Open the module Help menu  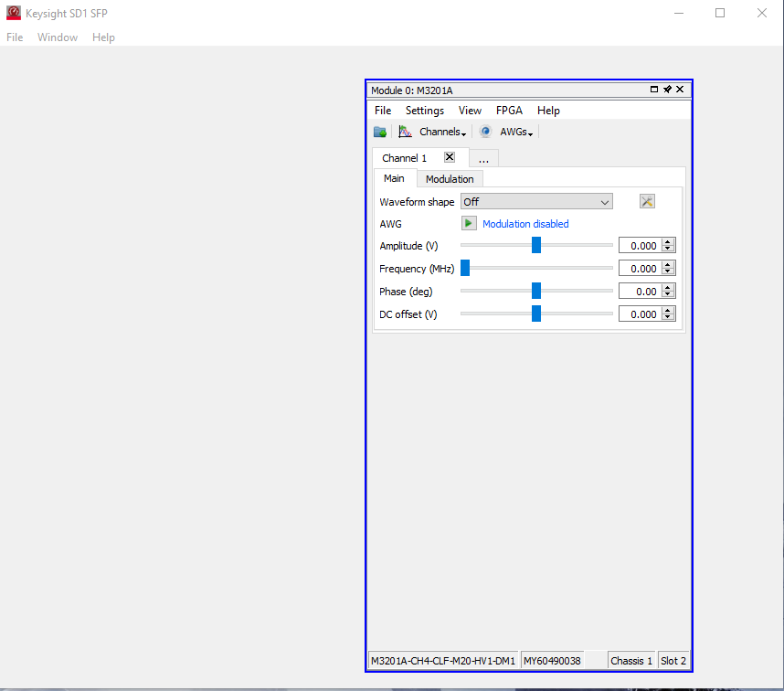(548, 111)
